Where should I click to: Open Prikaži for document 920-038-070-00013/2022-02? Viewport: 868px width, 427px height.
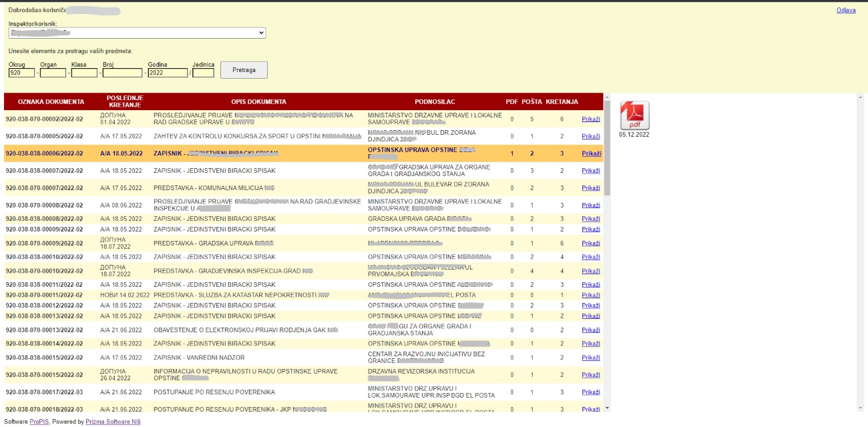591,330
